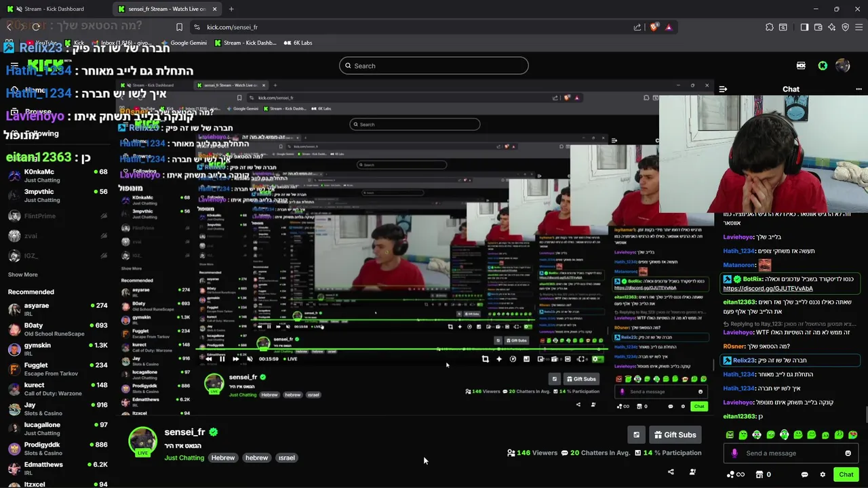
Task: Type area: click Send a message field
Action: [x=791, y=453]
